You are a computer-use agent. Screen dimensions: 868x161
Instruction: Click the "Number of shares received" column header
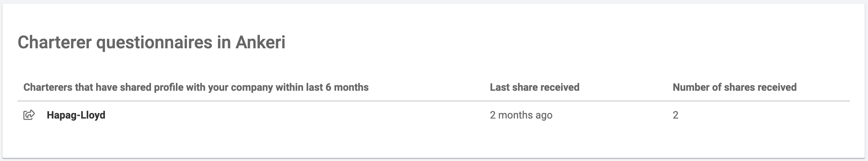[x=734, y=87]
